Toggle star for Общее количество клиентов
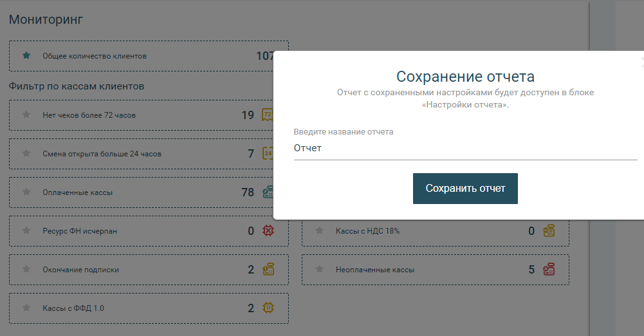This screenshot has width=644, height=336. (x=26, y=55)
